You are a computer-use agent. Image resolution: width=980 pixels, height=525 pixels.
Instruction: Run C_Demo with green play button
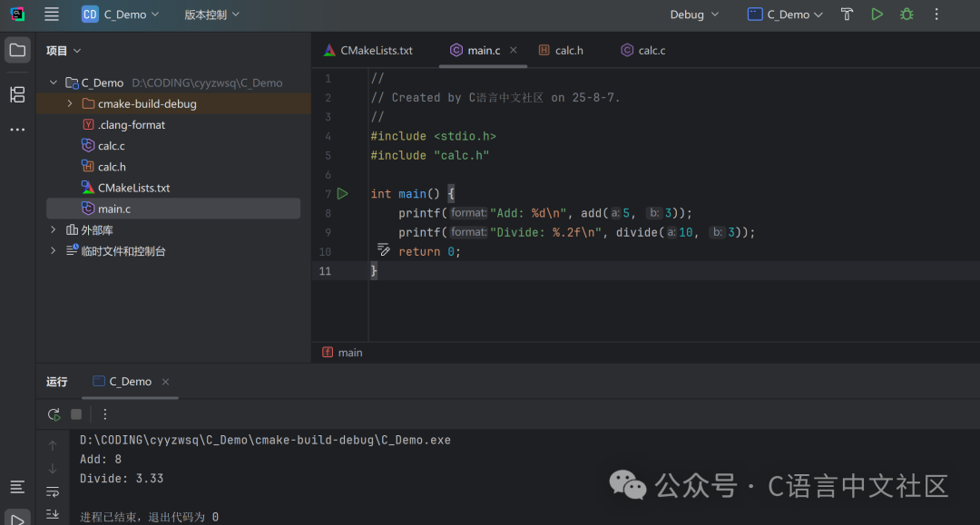[x=877, y=15]
